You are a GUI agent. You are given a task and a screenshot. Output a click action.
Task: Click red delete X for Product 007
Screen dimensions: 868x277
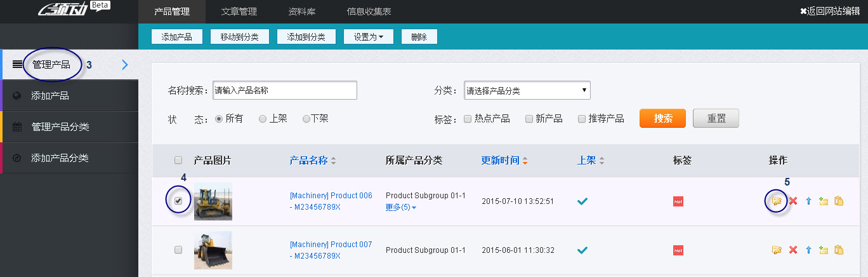point(792,250)
